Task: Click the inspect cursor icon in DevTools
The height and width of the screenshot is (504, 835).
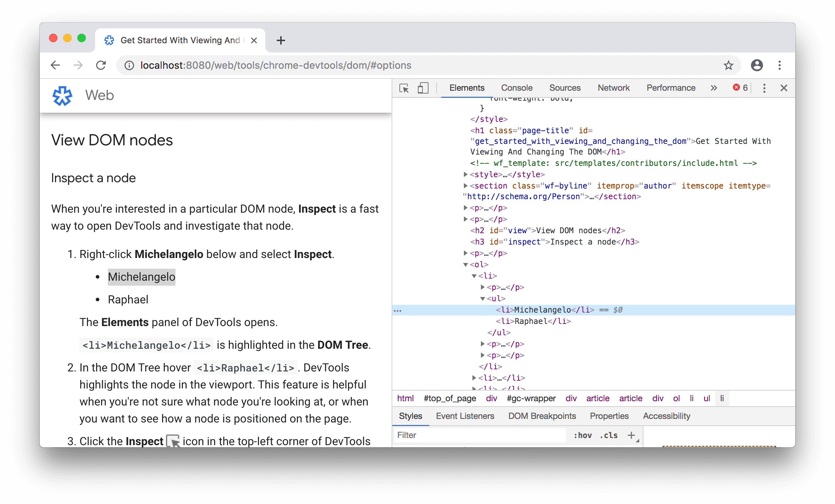Action: [x=405, y=88]
